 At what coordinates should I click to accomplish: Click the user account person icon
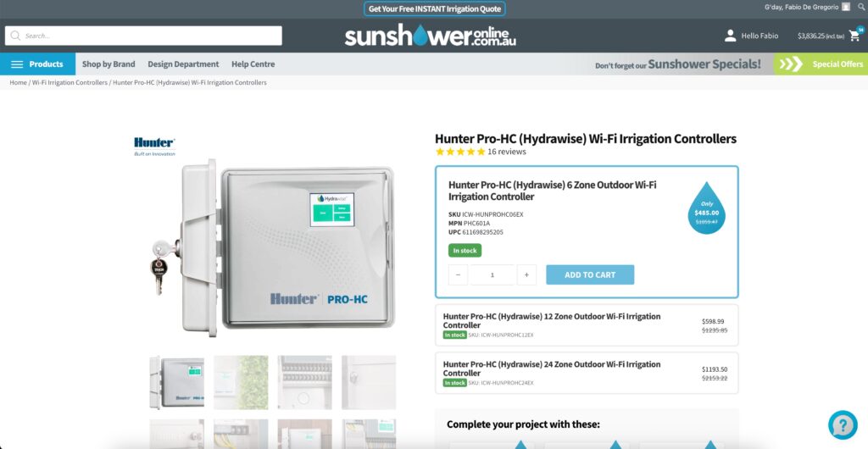pyautogui.click(x=730, y=36)
